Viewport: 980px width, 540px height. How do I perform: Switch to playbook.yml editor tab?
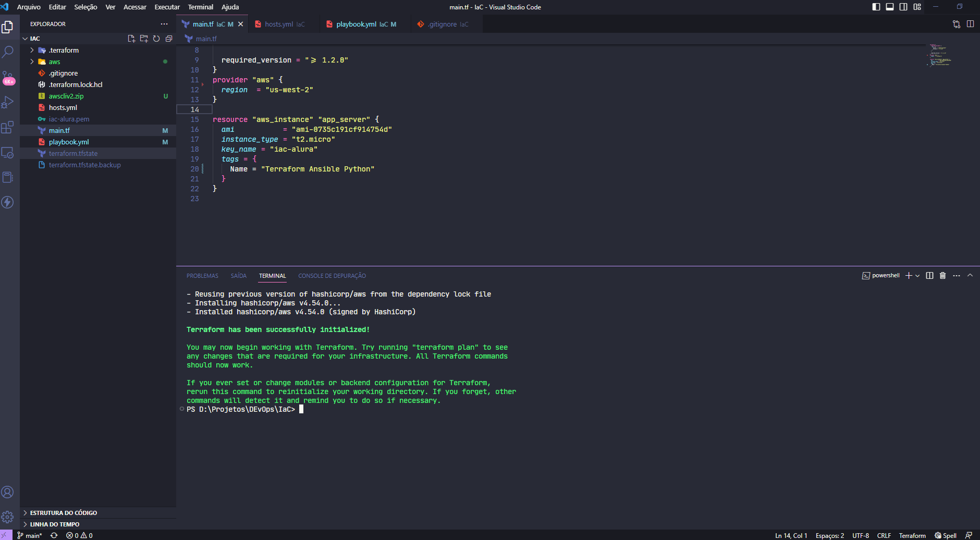coord(365,24)
